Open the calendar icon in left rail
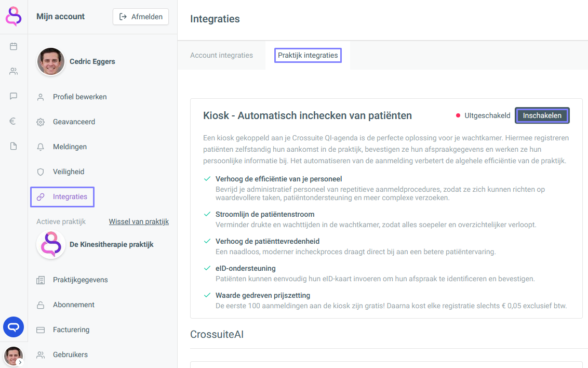The image size is (588, 368). (x=14, y=46)
